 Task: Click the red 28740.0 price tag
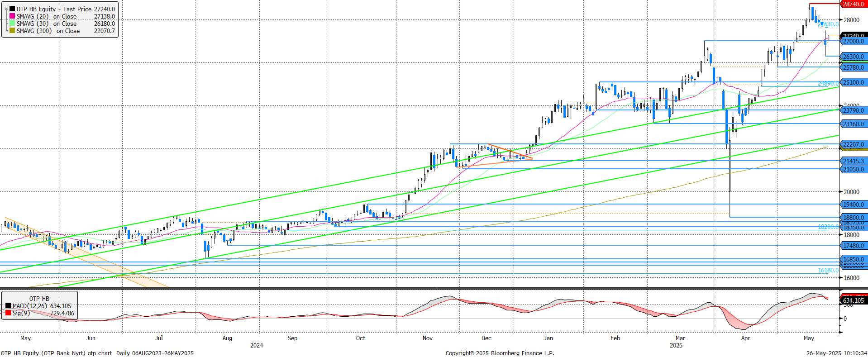tap(854, 4)
